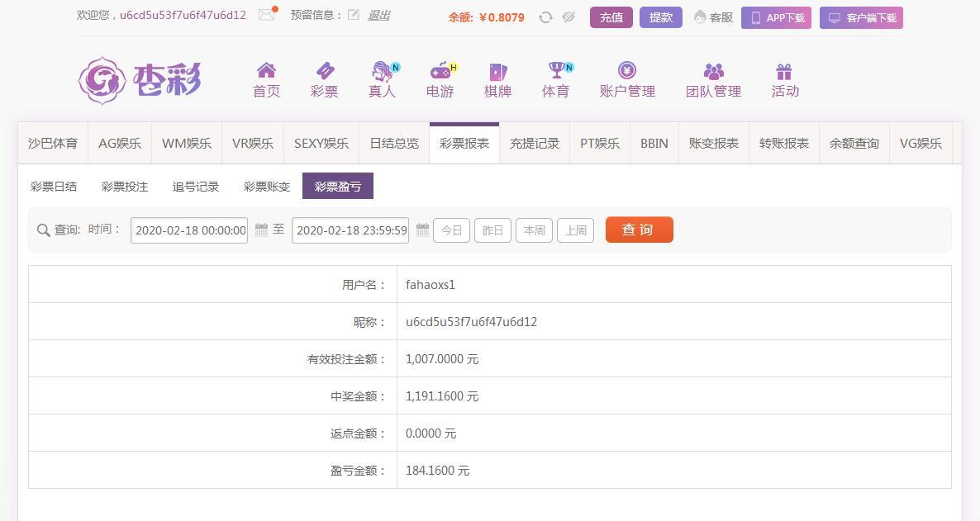Image resolution: width=980 pixels, height=521 pixels.
Task: Switch to the VR娱乐 tab
Action: point(253,144)
